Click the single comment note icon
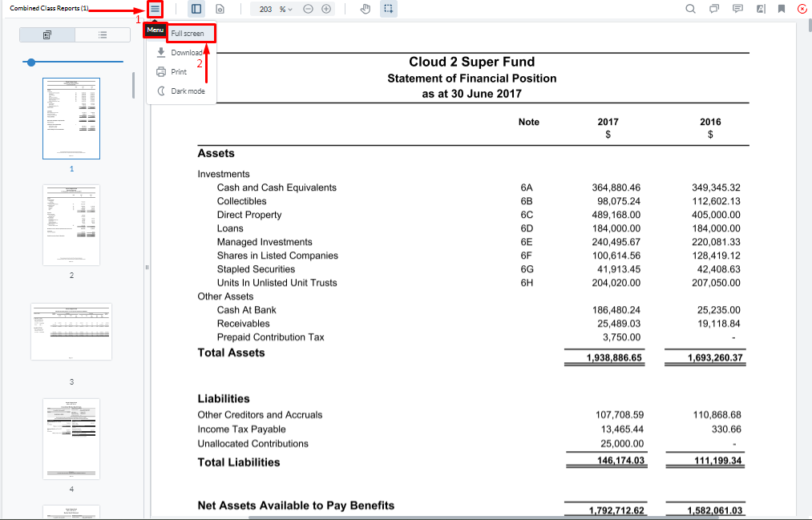This screenshot has height=520, width=812. click(x=737, y=9)
